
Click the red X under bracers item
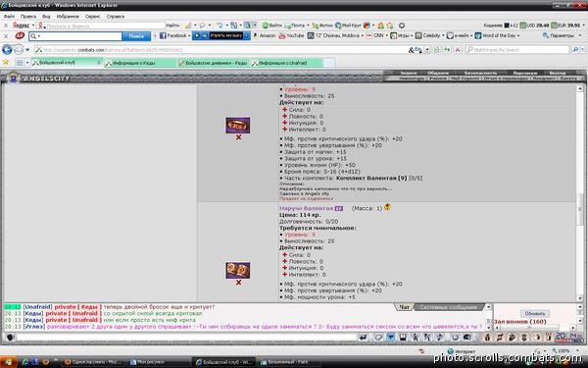pyautogui.click(x=238, y=283)
